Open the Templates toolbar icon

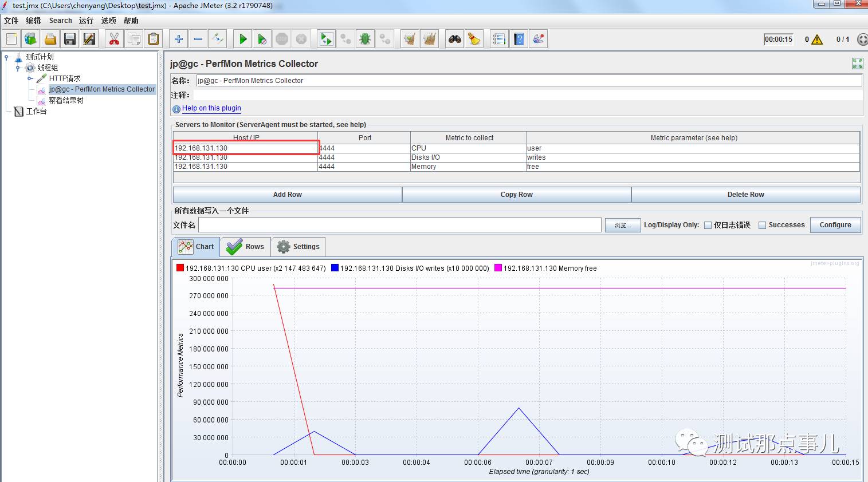coord(31,39)
